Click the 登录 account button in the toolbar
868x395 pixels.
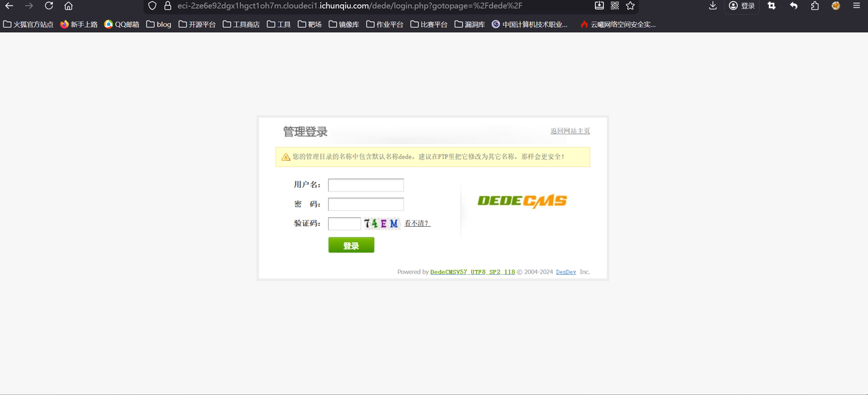(742, 5)
